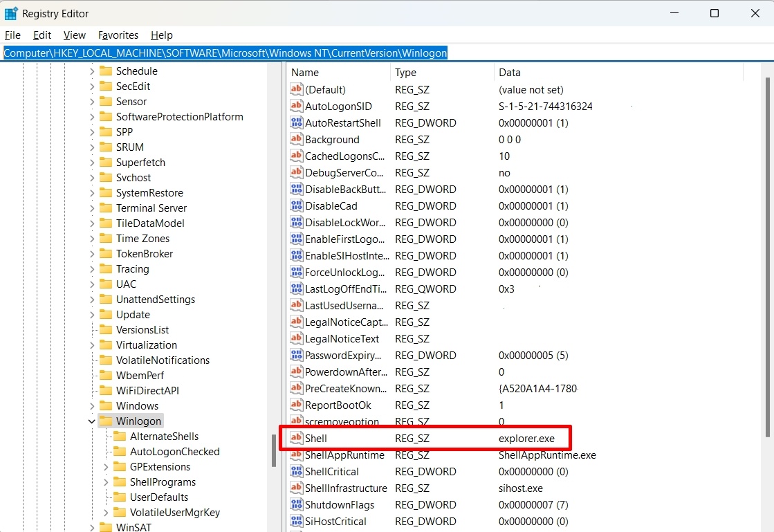Select the Tracing key
This screenshot has width=774, height=532.
tap(132, 269)
